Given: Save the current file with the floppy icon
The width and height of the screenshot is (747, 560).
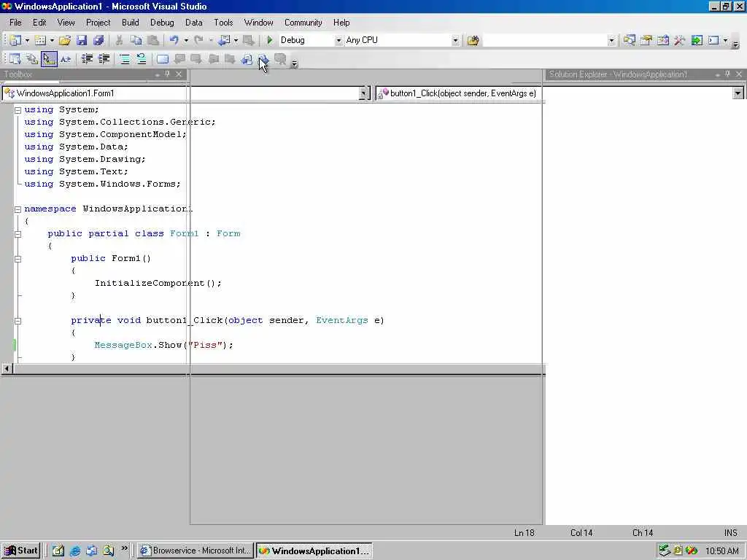Looking at the screenshot, I should (82, 41).
